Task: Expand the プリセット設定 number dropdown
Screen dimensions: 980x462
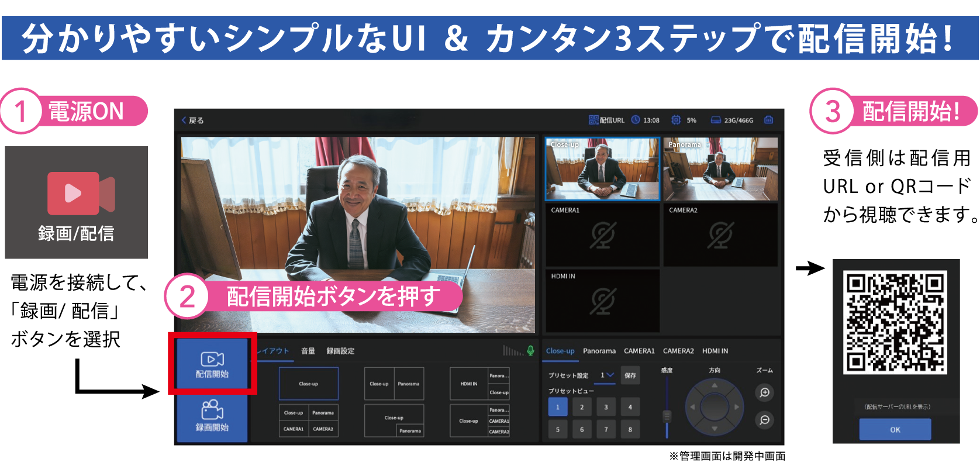Action: tap(607, 375)
